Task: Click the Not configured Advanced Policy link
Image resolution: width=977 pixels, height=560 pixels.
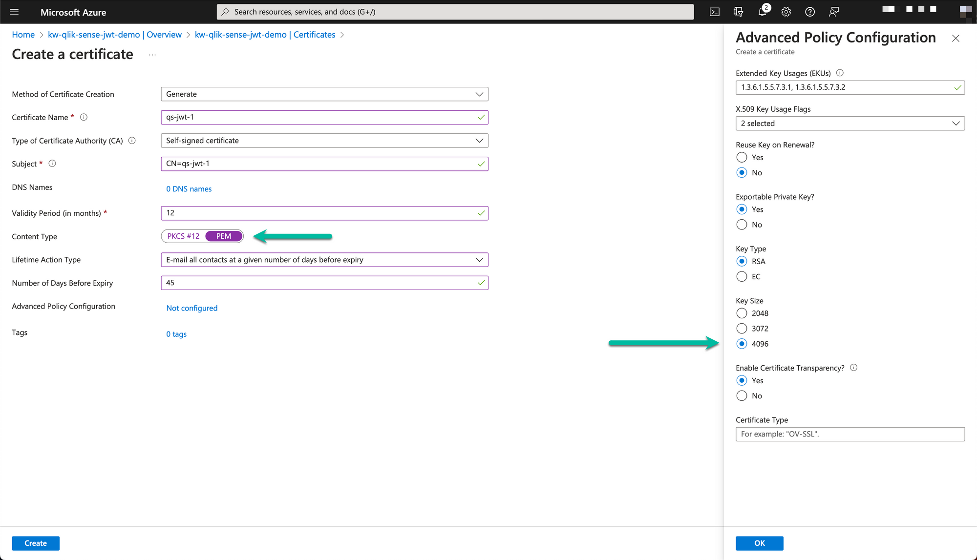Action: tap(191, 308)
